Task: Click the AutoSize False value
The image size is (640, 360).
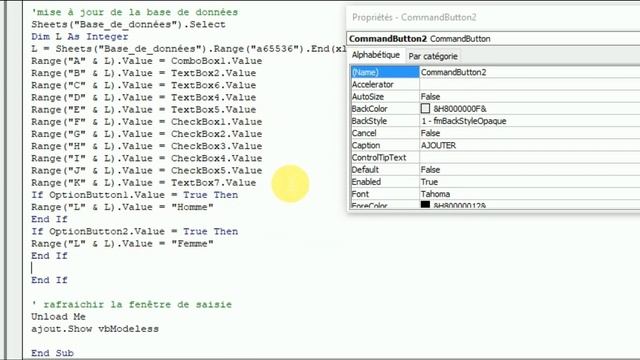Action: click(530, 97)
